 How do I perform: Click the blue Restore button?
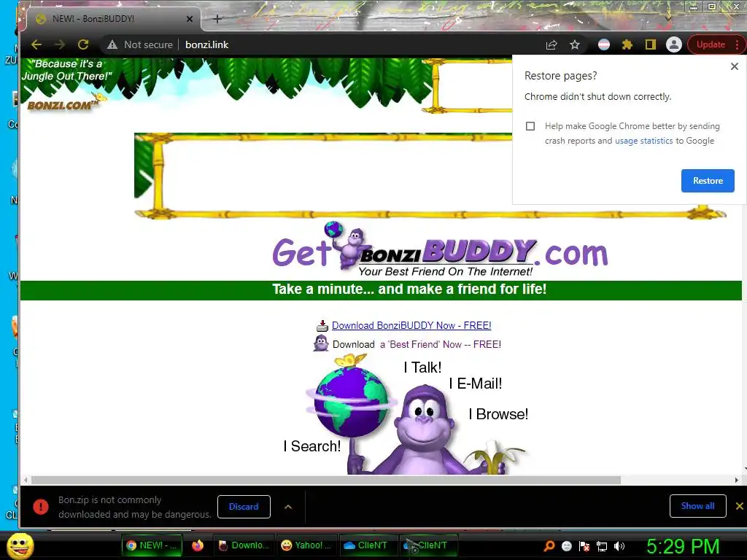pos(708,181)
